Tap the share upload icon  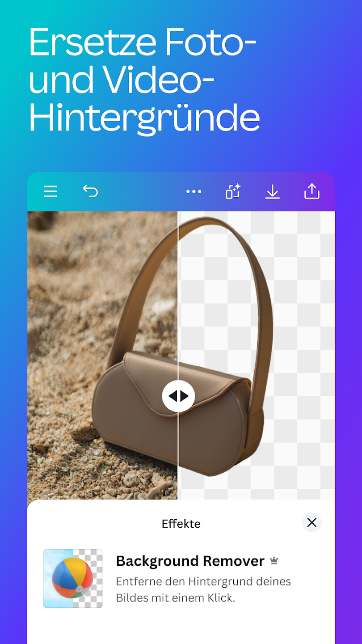coord(311,191)
